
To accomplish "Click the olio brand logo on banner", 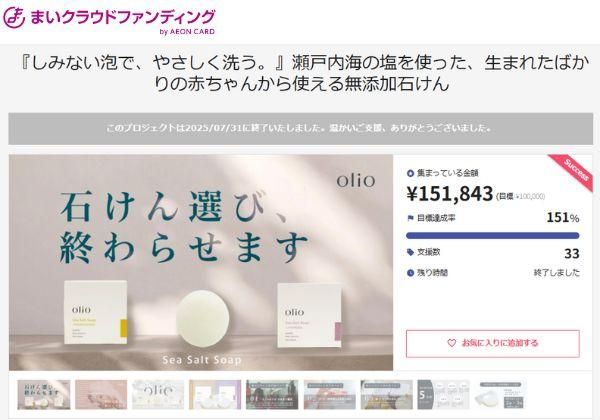I will pos(356,180).
